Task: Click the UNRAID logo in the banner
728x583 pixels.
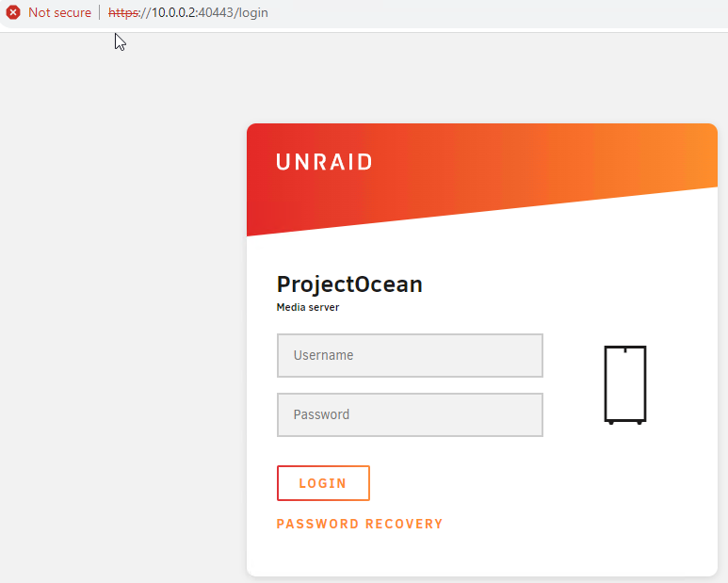Action: (x=324, y=162)
